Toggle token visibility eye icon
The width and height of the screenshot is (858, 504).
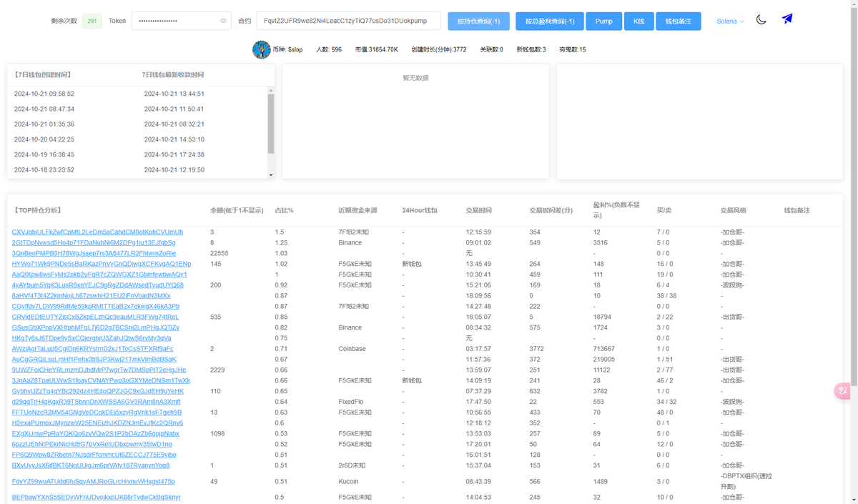pyautogui.click(x=223, y=21)
